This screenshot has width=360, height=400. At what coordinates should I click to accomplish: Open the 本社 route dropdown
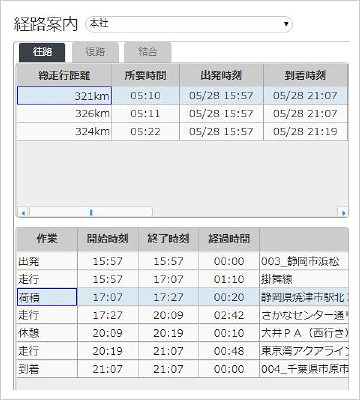click(x=189, y=24)
